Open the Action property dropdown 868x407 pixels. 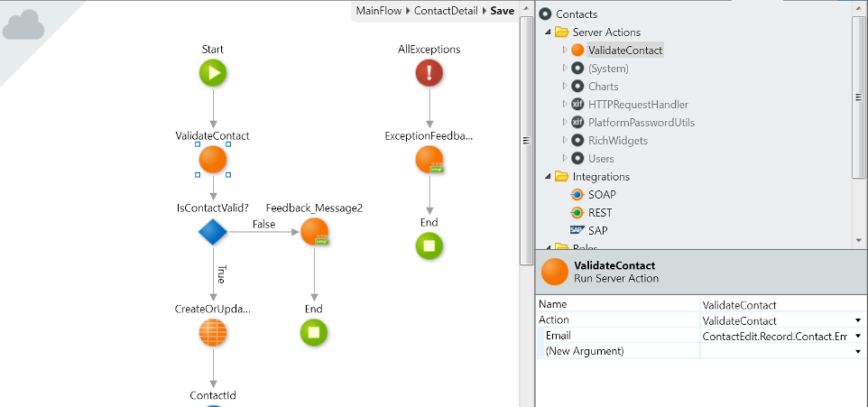(x=855, y=320)
